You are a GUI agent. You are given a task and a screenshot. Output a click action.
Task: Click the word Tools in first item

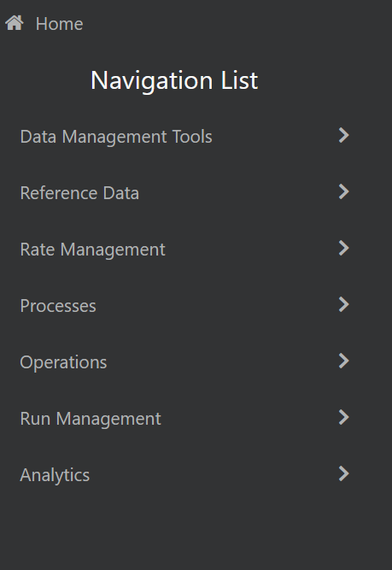click(192, 137)
